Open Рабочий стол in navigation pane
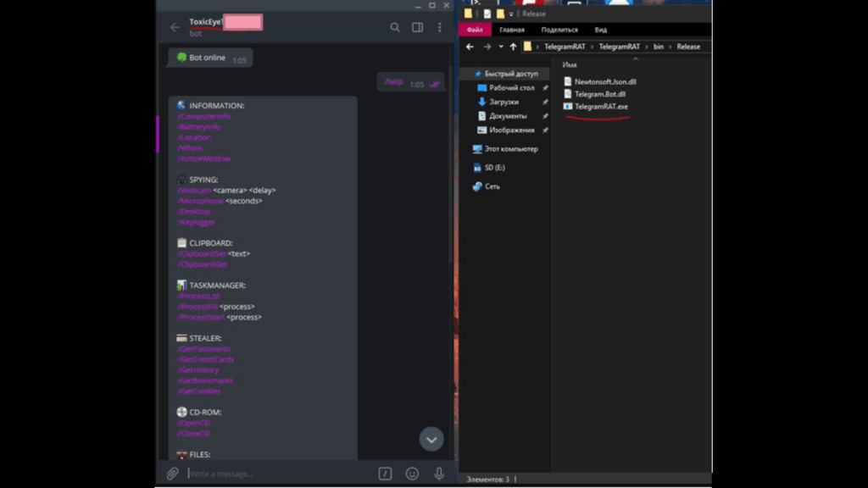 point(506,88)
